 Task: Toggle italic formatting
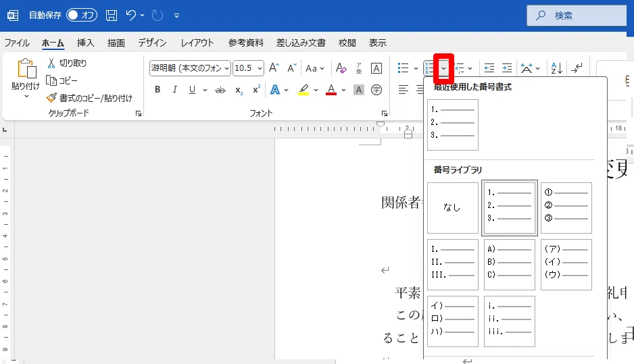coord(174,90)
